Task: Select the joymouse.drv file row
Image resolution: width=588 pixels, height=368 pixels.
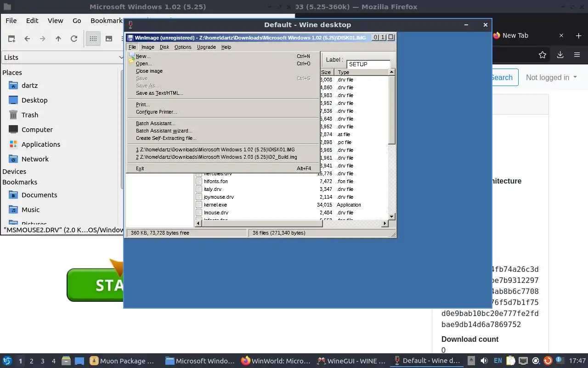Action: click(292, 197)
